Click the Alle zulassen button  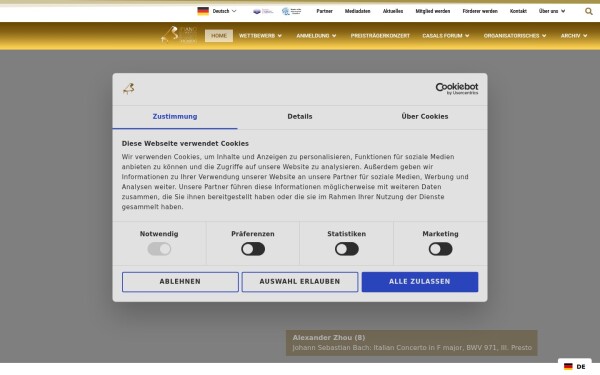point(420,282)
